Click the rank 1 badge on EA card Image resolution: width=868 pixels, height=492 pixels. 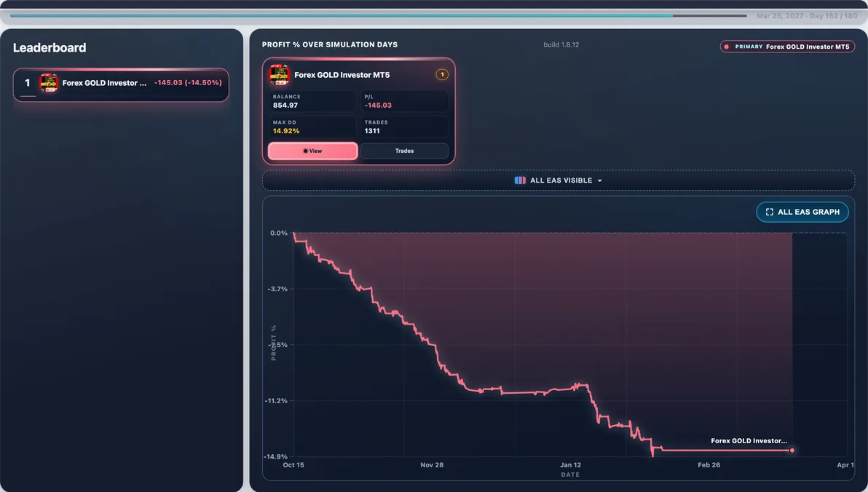coord(442,75)
